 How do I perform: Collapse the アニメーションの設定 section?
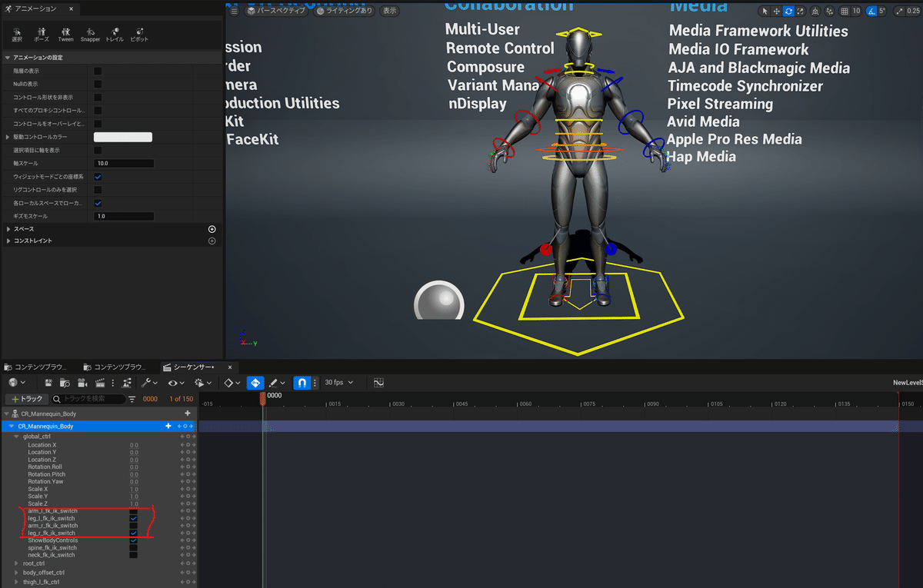pos(8,58)
